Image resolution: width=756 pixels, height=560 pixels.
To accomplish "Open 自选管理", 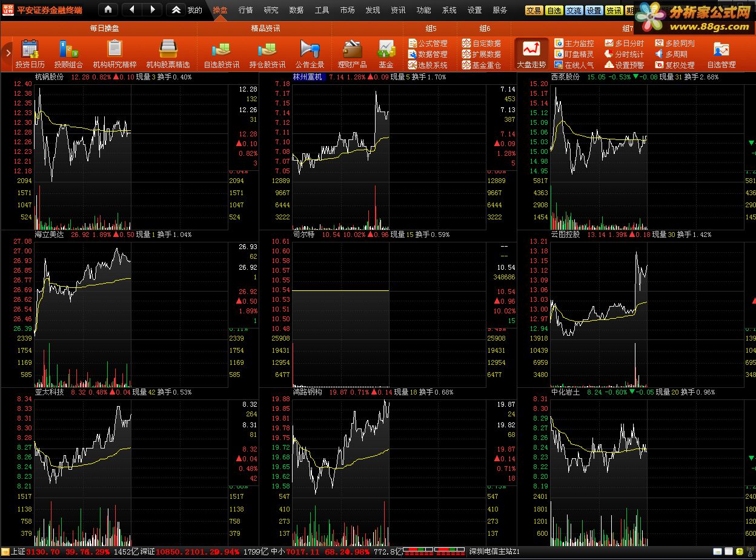I will [721, 54].
